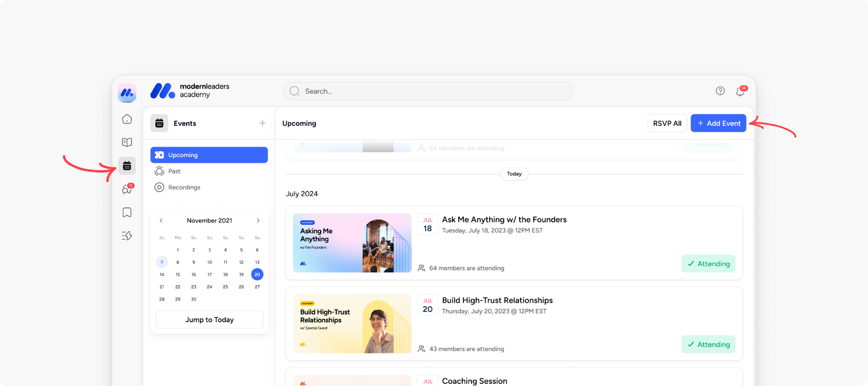Select the Upcoming events tab
The height and width of the screenshot is (386, 868).
(209, 155)
